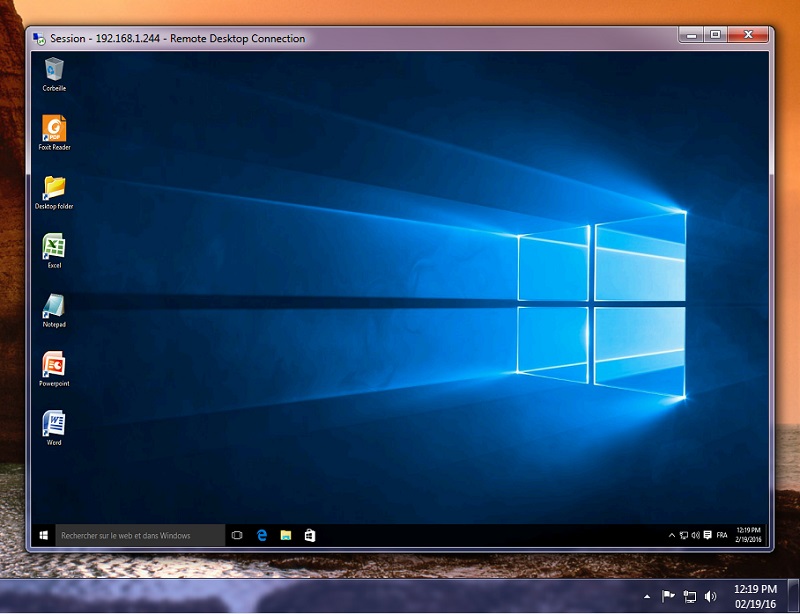Open the Start menu in the remote session
Viewport: 800px width, 614px height.
(x=42, y=535)
